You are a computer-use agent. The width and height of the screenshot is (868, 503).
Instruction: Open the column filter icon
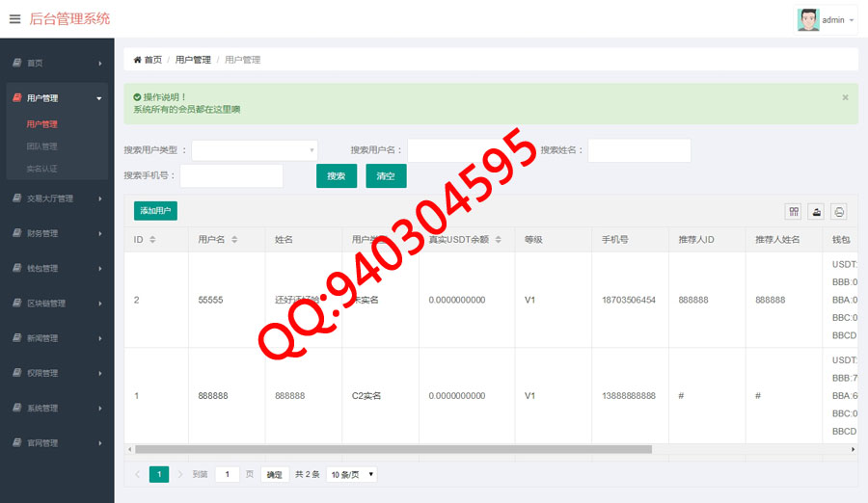point(794,212)
